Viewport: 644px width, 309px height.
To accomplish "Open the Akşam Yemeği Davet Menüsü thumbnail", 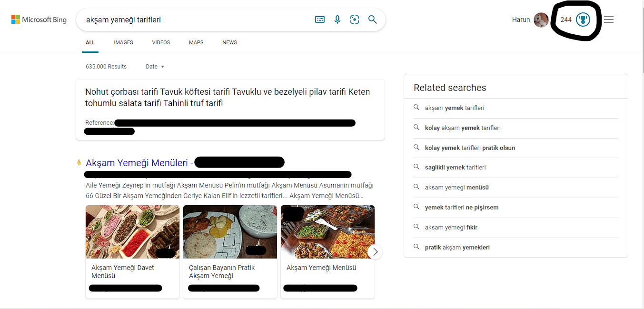I will click(132, 232).
